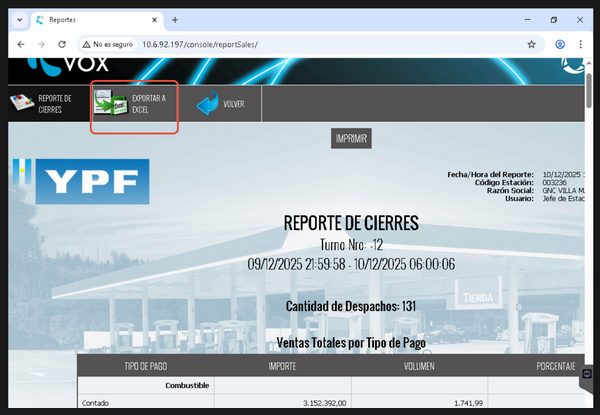600x415 pixels.
Task: Open the browser profile icon
Action: click(560, 44)
